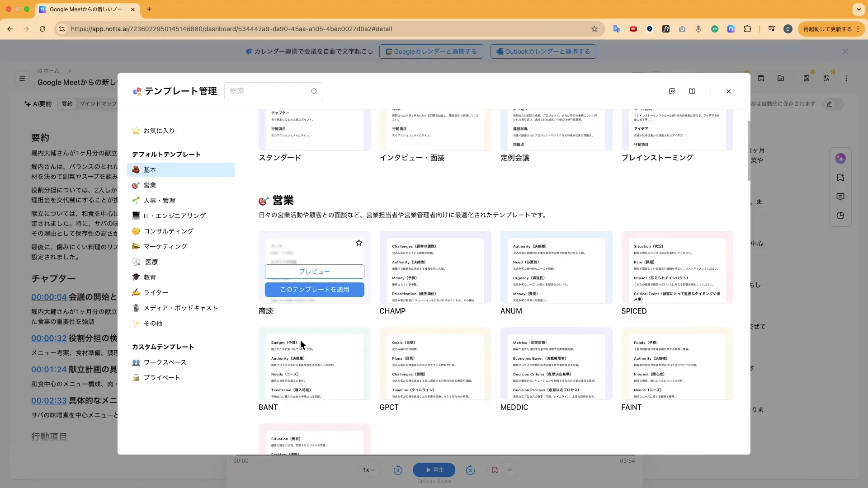This screenshot has height=488, width=868.
Task: Toggle the favorite star on the 商談 template
Action: [x=359, y=243]
